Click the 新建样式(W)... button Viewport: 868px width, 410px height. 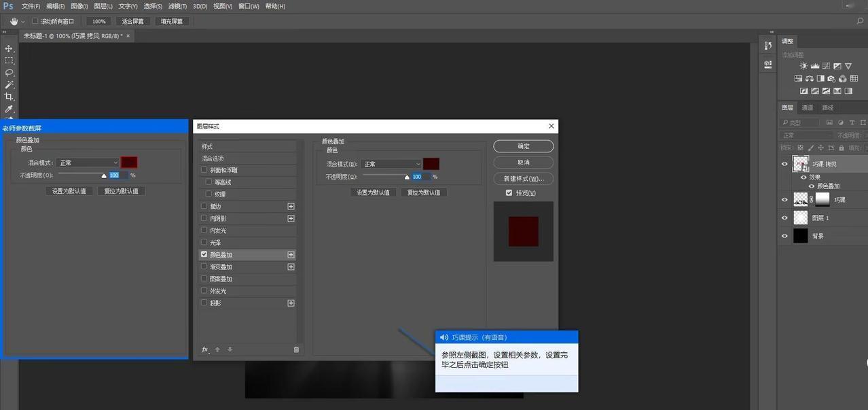click(x=523, y=179)
